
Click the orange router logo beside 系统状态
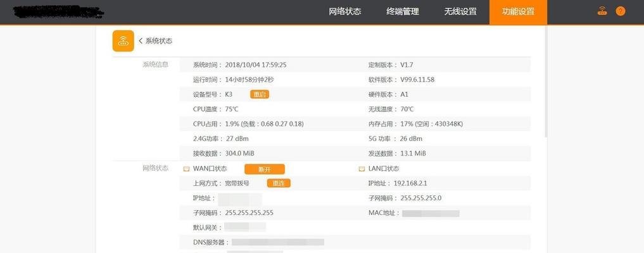123,41
